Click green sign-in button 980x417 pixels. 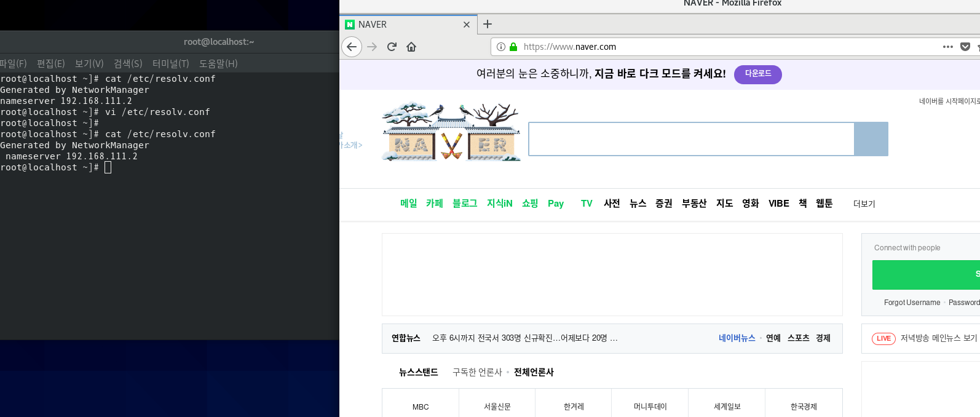(926, 275)
